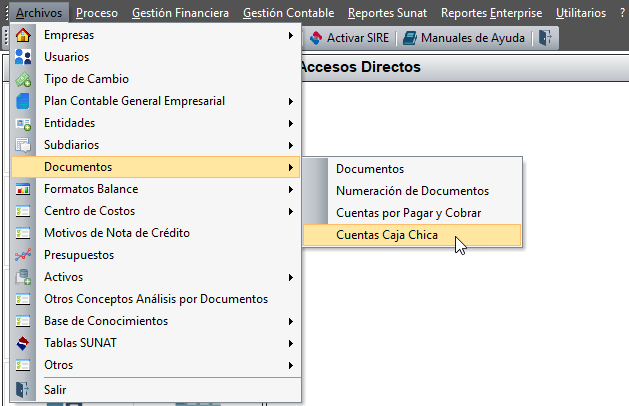
Task: Click the Activar SIRE toolbar button
Action: coord(349,38)
